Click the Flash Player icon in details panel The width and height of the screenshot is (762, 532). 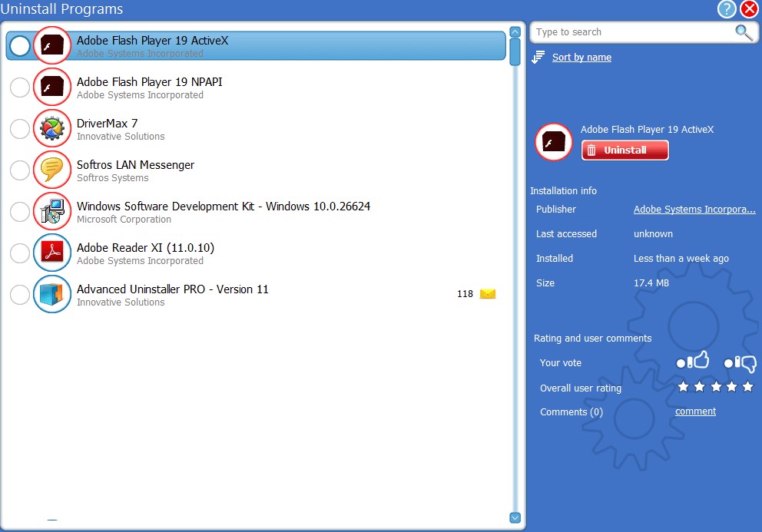coord(554,142)
